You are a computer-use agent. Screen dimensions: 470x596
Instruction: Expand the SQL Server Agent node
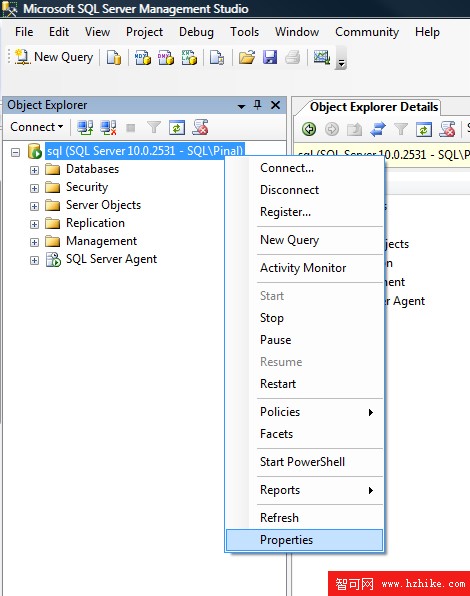[34, 260]
